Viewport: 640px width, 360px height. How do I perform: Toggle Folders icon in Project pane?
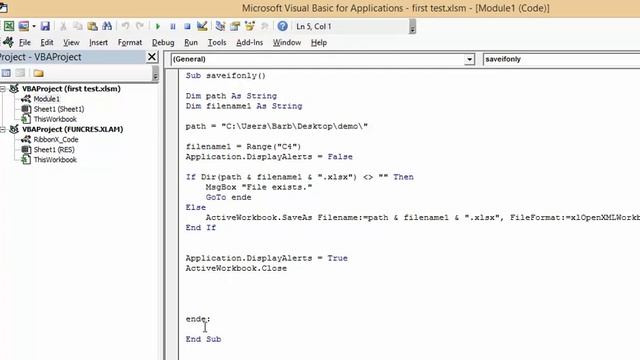(38, 73)
